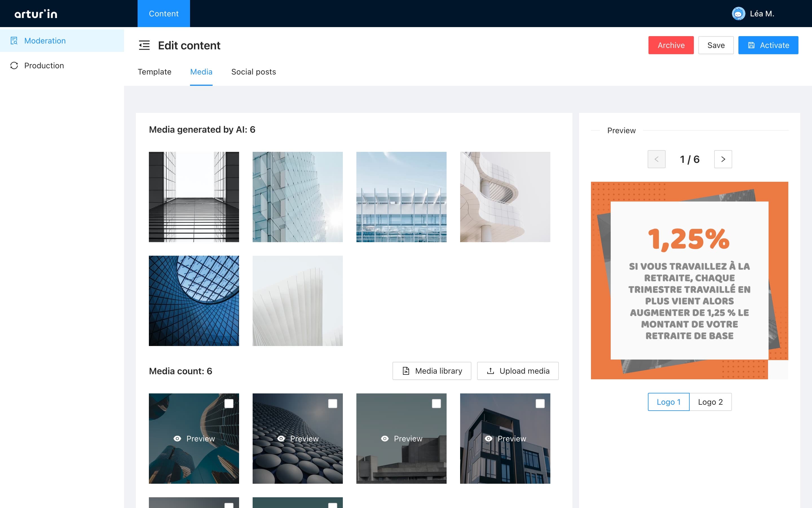Open Production in the sidebar

(62, 65)
